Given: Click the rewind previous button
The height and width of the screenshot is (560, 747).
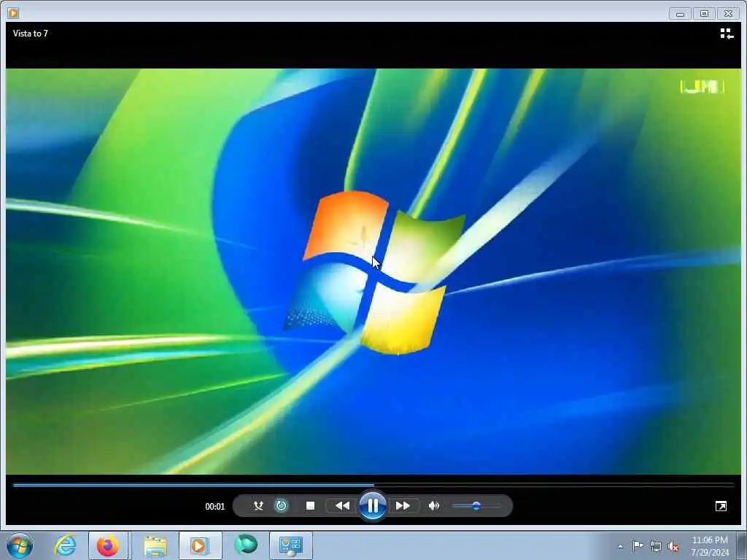Looking at the screenshot, I should 342,506.
